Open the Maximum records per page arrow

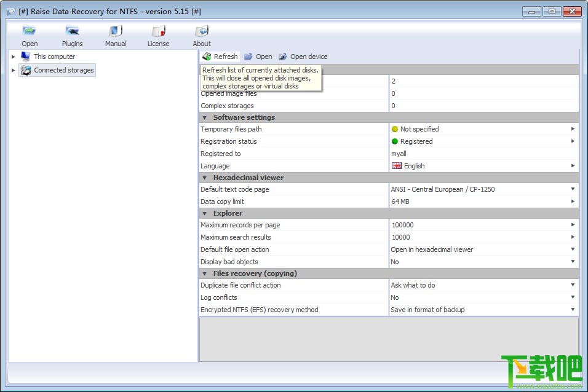click(573, 225)
